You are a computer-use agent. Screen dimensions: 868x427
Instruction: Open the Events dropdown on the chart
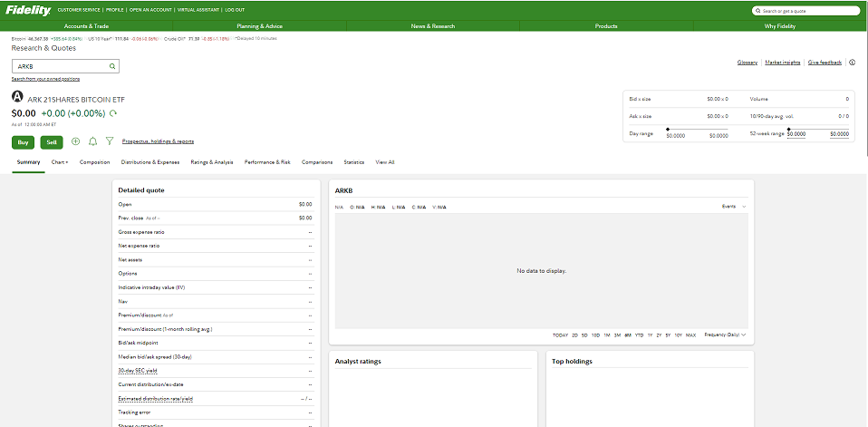click(x=734, y=206)
